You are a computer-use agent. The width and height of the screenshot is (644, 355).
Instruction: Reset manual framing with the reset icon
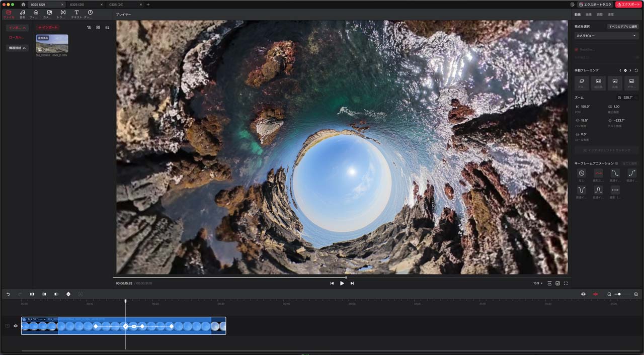(636, 70)
